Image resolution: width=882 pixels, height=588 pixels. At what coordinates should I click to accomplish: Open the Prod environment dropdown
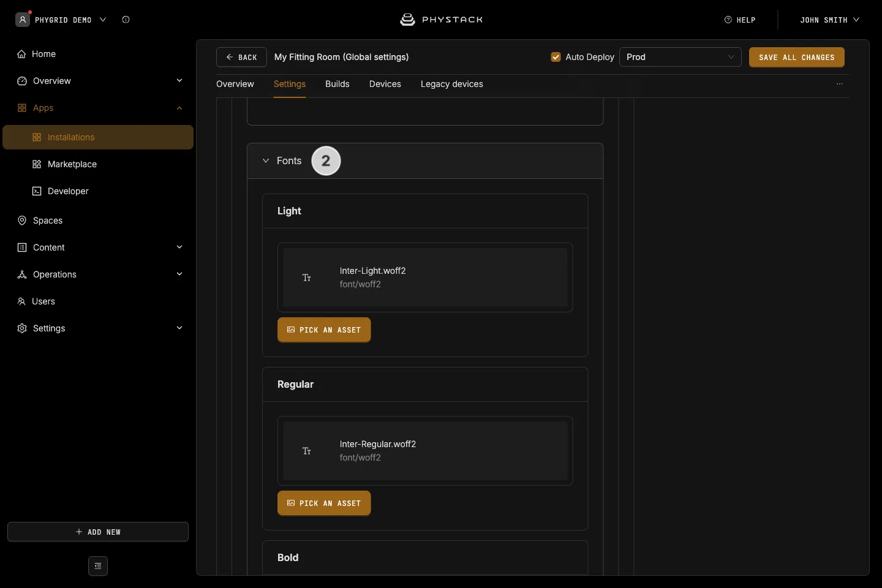click(x=680, y=57)
